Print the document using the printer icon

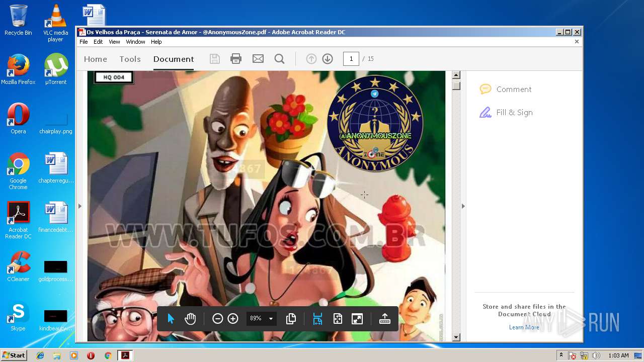click(x=236, y=59)
